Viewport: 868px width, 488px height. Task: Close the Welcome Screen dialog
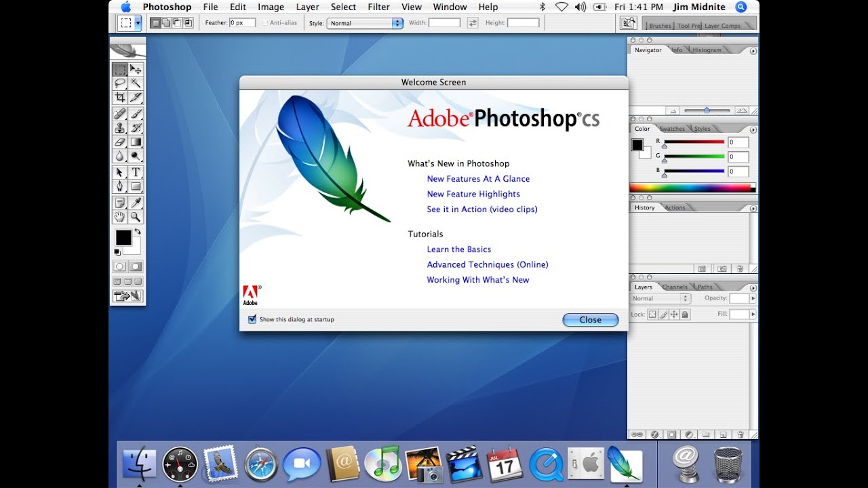pyautogui.click(x=591, y=320)
